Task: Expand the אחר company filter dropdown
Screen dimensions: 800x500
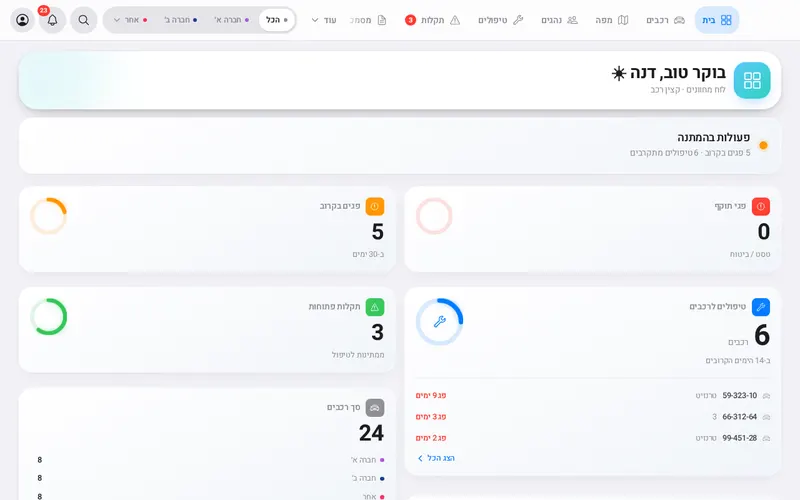Action: (131, 20)
